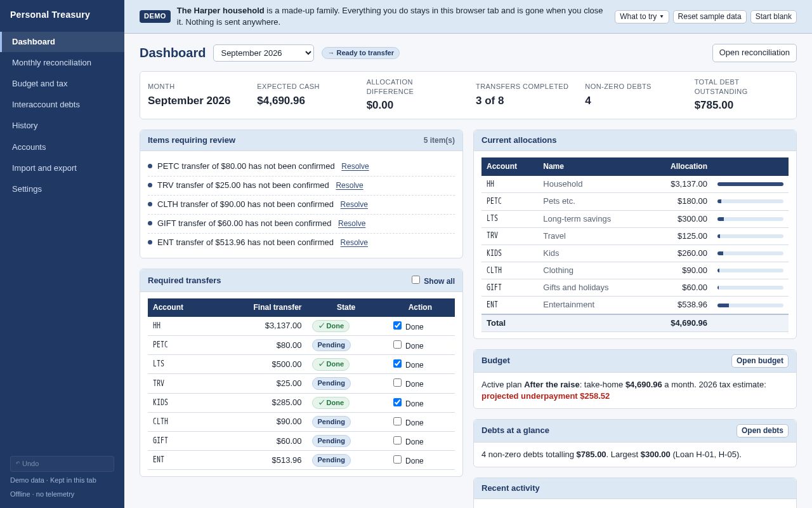Click Open reconciliation button

pyautogui.click(x=754, y=53)
